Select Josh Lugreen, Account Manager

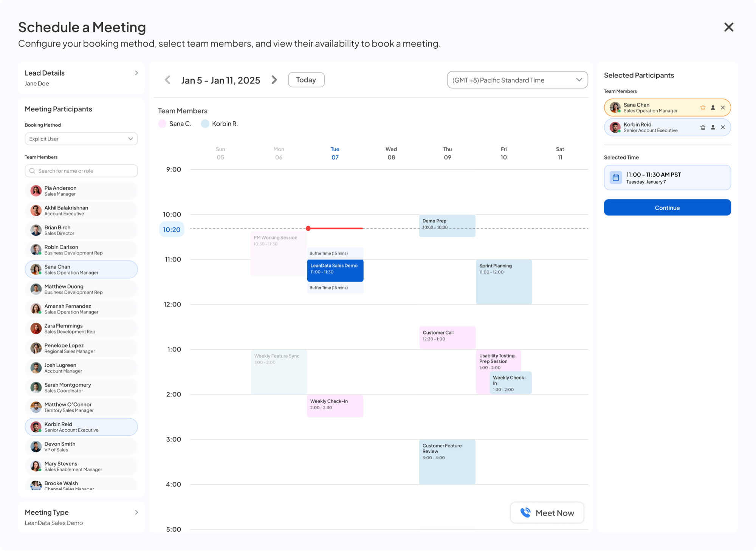click(x=81, y=368)
